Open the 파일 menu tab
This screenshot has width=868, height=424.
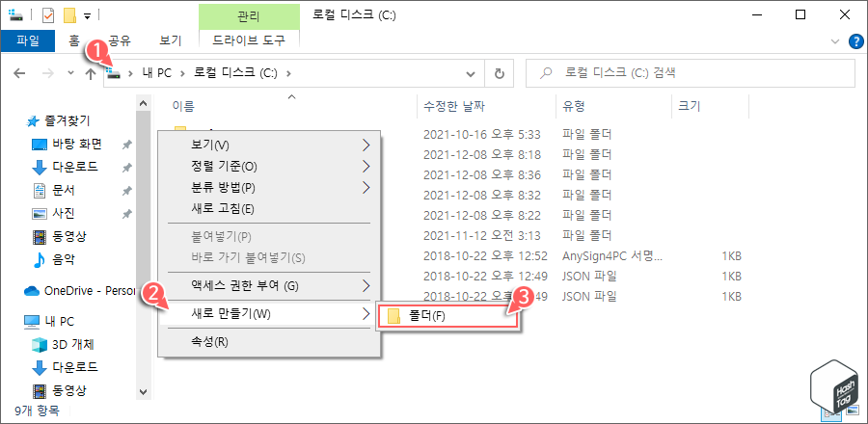[27, 40]
